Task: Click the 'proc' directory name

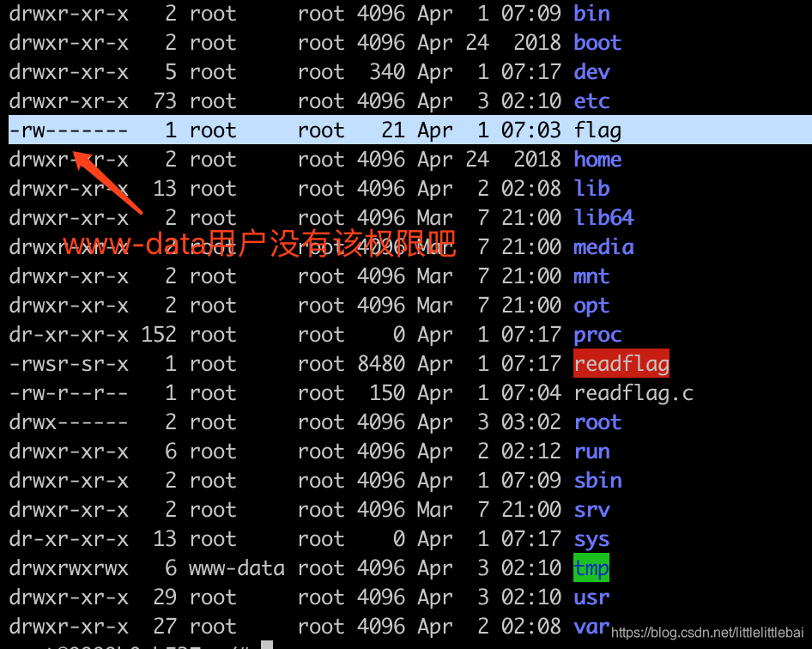Action: [597, 335]
